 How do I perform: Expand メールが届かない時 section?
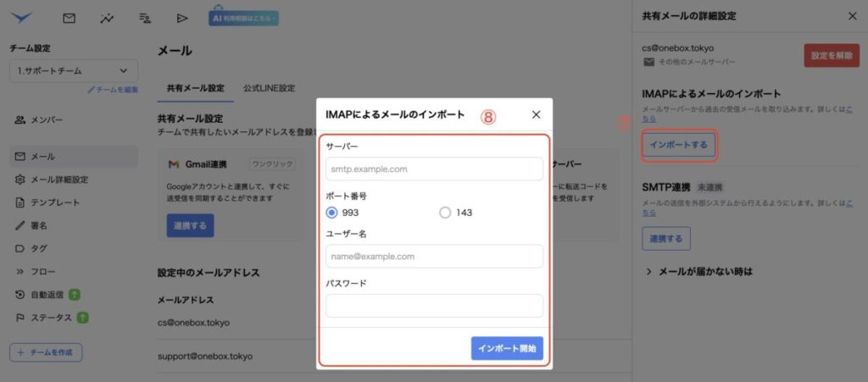[x=699, y=272]
